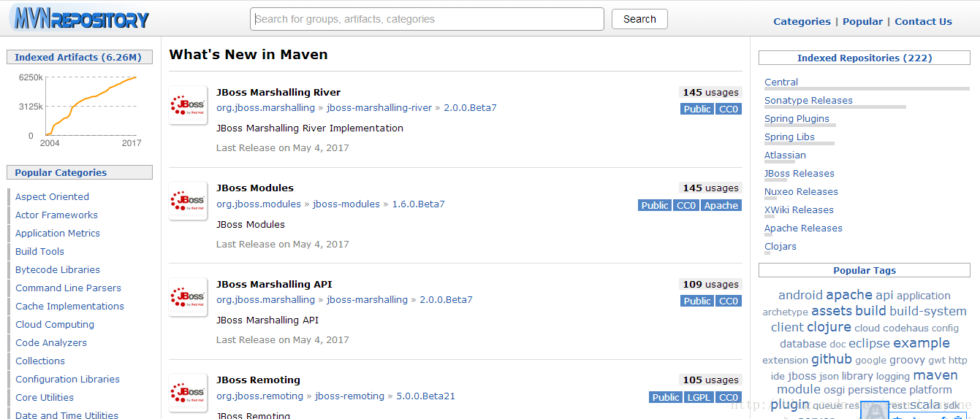
Task: Click the JBoss Marshalling River logo thumbnail
Action: pos(188,105)
